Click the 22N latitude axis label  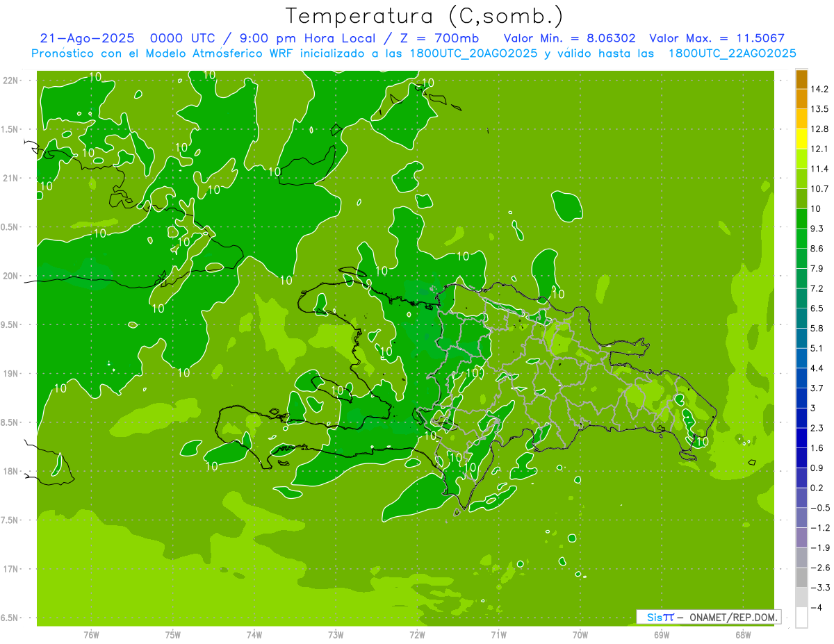click(x=10, y=80)
